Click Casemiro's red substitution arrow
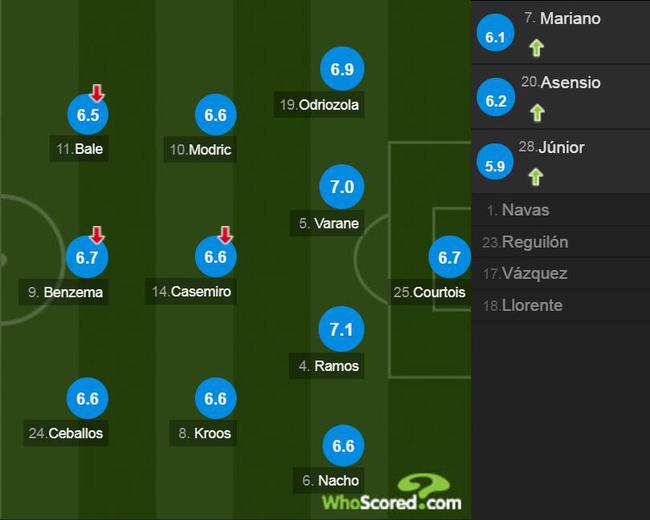 tap(226, 235)
